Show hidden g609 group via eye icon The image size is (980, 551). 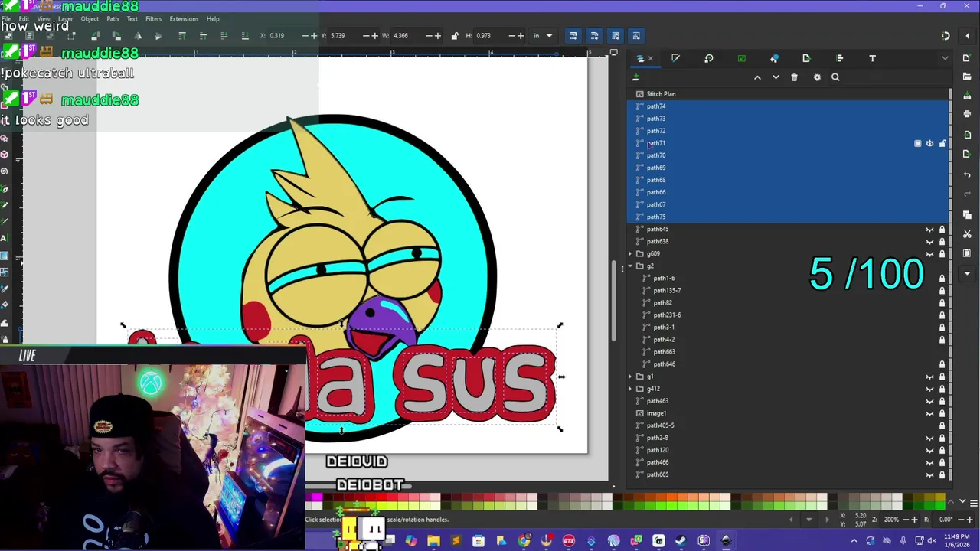coord(930,254)
